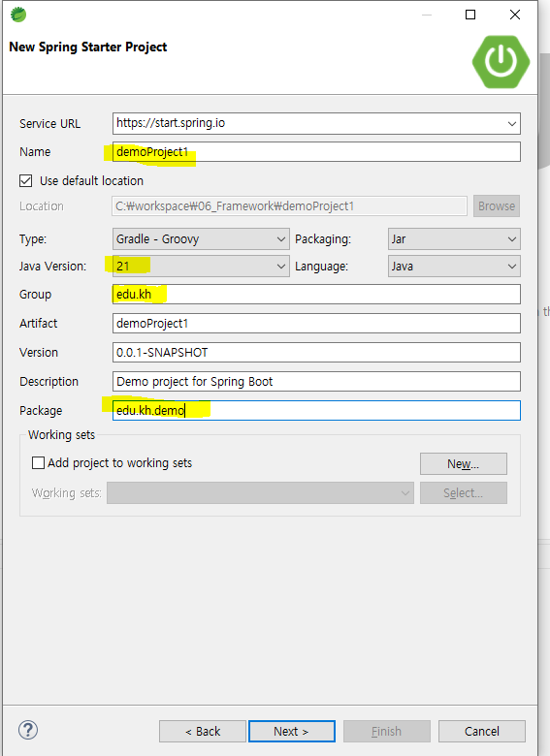Open the Java Version dropdown showing 21
This screenshot has width=550, height=756.
click(201, 267)
